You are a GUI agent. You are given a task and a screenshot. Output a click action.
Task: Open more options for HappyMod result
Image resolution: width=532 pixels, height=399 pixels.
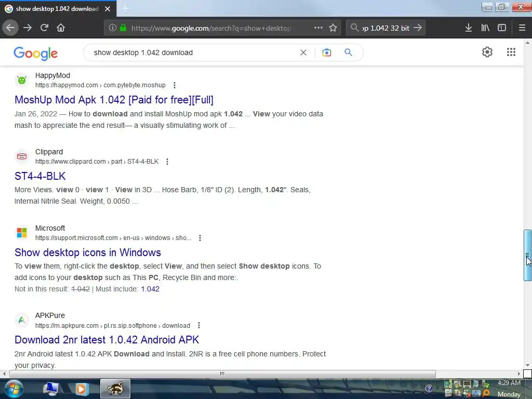tap(175, 85)
